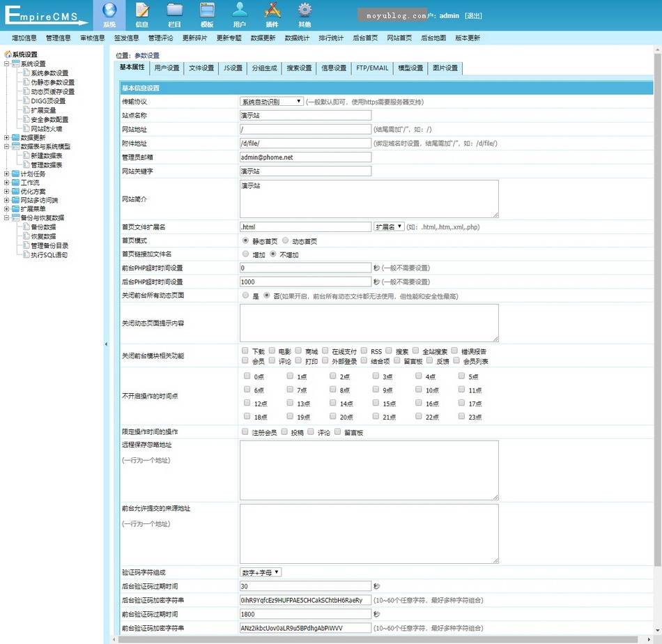Screen dimensions: 662x644
Task: Open the 信息 notepad icon in top navigation
Action: (x=142, y=10)
